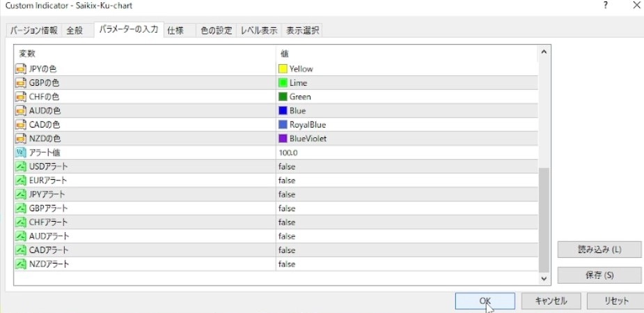The width and height of the screenshot is (644, 313).
Task: Toggle the false value for NZDアラート
Action: [x=287, y=264]
